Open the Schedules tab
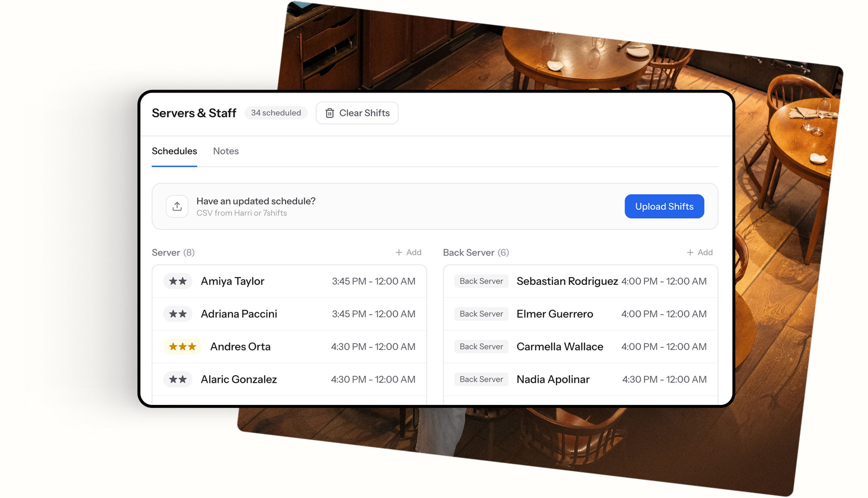The width and height of the screenshot is (868, 498). tap(174, 151)
